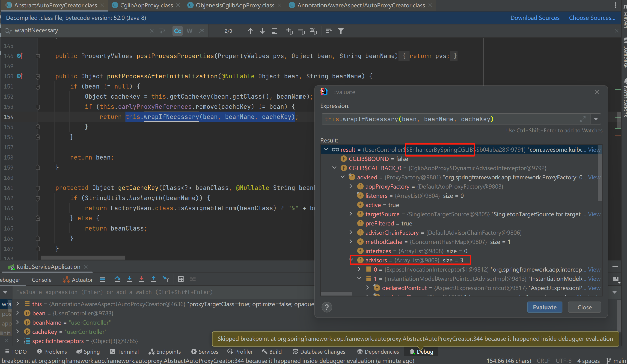Click the Step Into debugger icon
Image resolution: width=627 pixels, height=364 pixels.
129,279
